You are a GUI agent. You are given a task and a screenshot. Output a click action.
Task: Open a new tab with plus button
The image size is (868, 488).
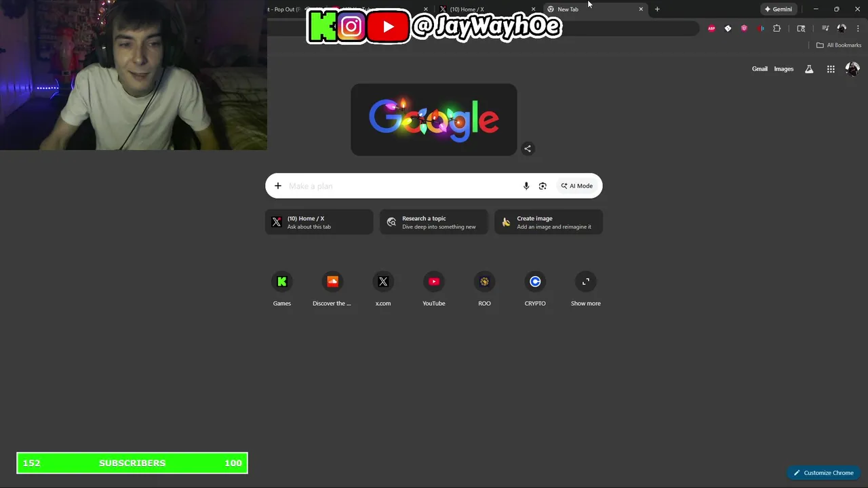[657, 9]
